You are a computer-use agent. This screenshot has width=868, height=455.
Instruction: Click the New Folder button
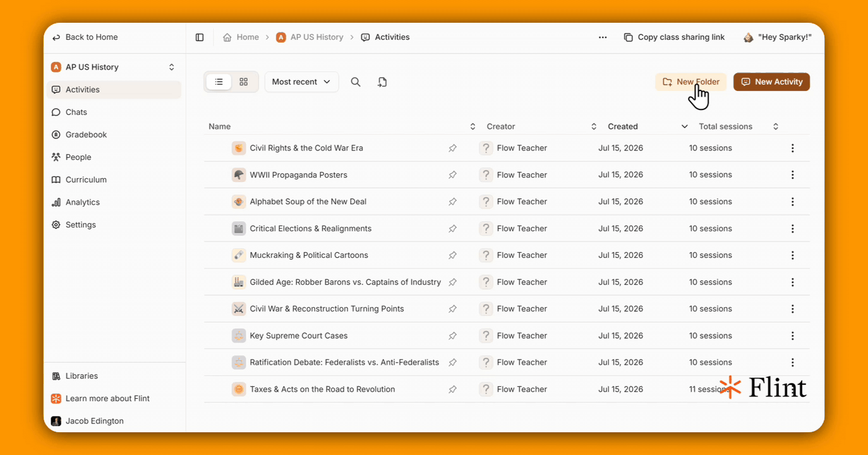click(690, 82)
